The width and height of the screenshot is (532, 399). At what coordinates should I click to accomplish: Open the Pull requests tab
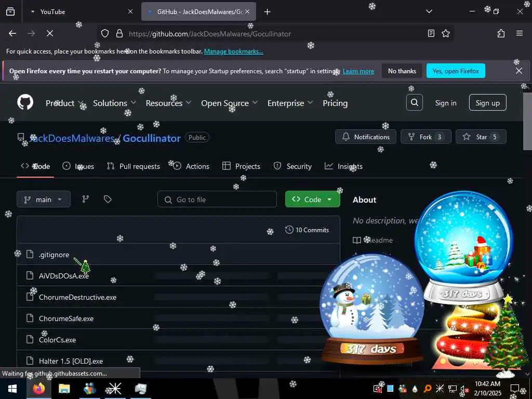134,166
